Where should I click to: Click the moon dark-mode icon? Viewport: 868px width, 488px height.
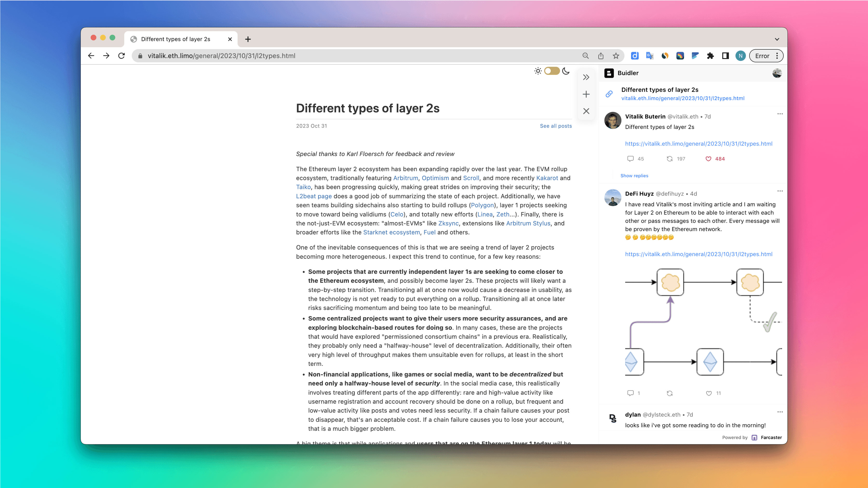click(x=566, y=71)
